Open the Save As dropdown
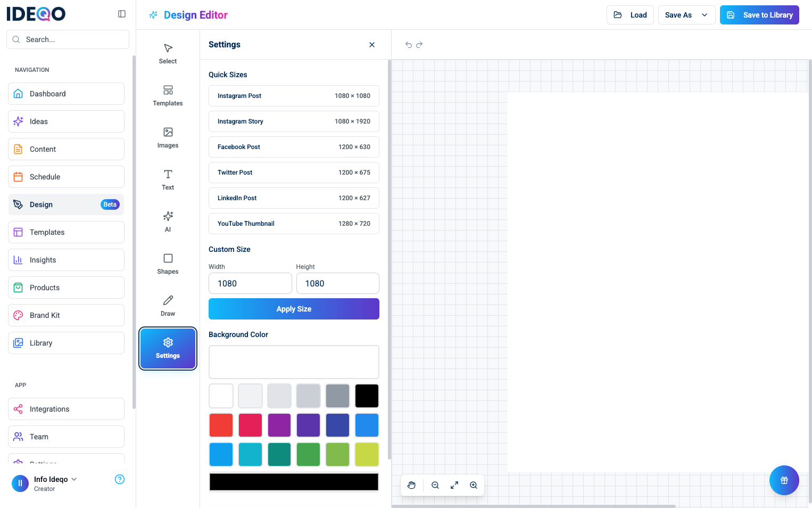The image size is (812, 508). 686,15
